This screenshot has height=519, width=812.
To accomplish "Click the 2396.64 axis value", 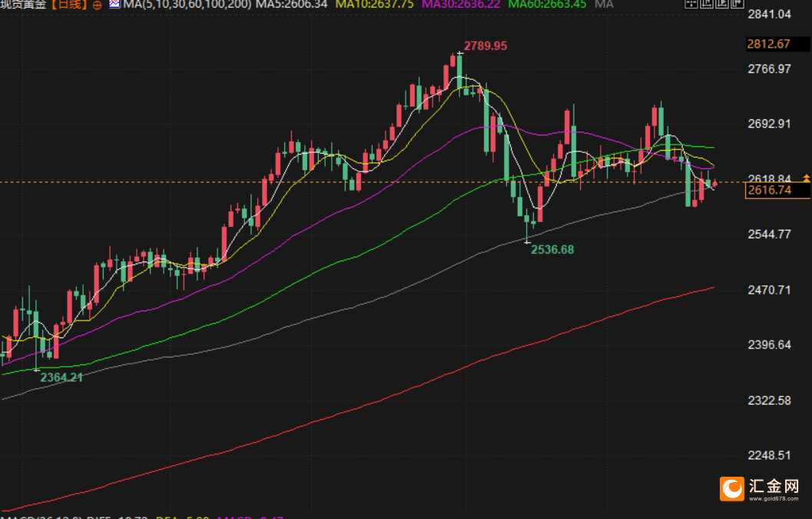I will (770, 344).
